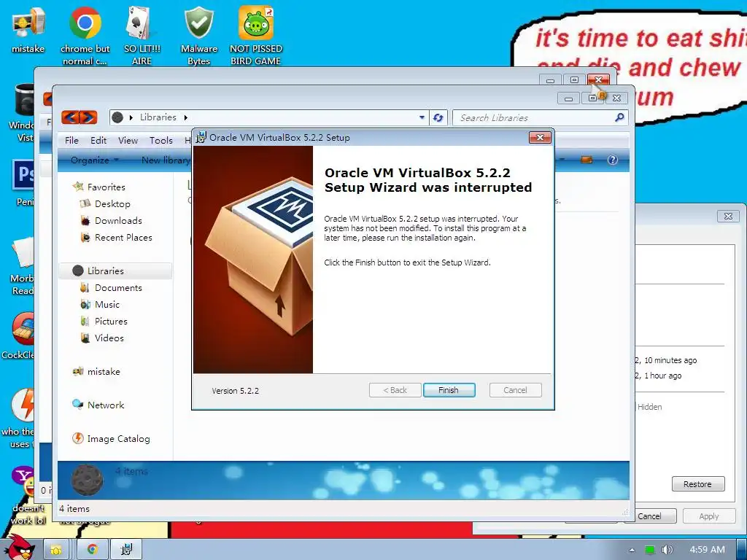
Task: Close the Oracle VM VirtualBox Setup dialog
Action: pos(540,138)
